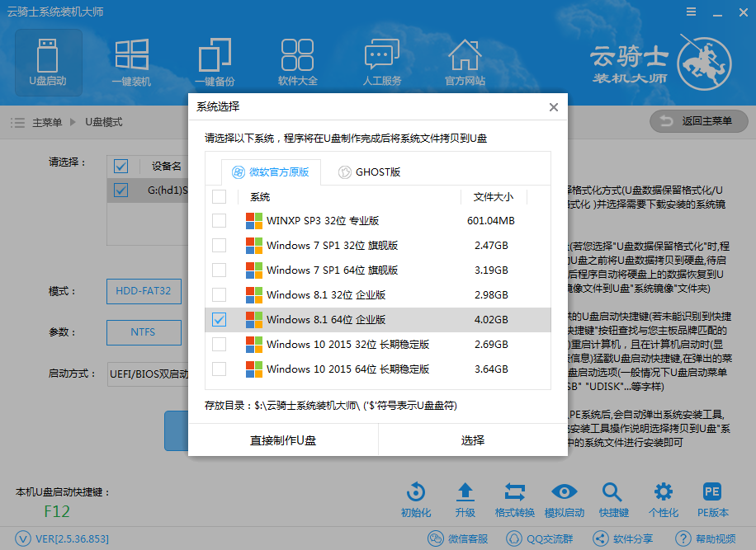Click the 初始化 initialize icon
This screenshot has width=756, height=550.
(416, 491)
